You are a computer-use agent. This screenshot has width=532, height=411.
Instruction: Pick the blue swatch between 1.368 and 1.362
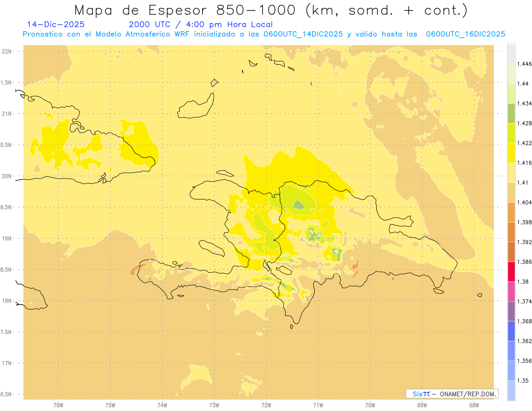tap(511, 331)
